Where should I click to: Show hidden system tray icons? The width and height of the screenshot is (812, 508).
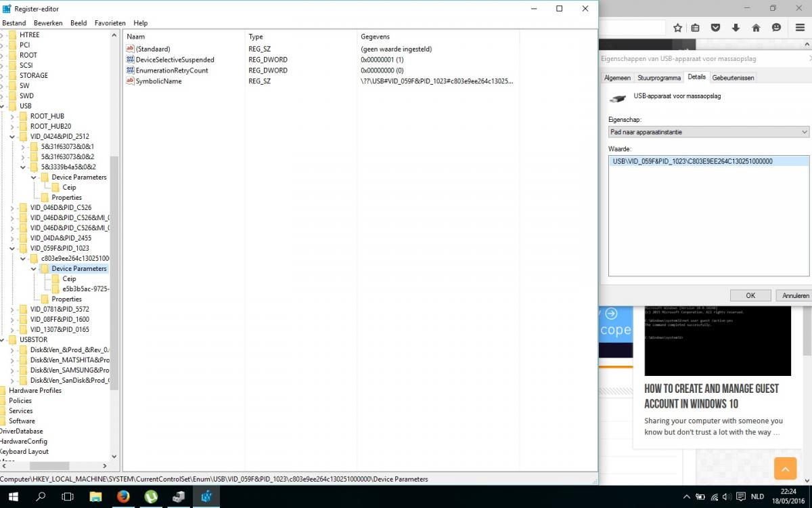pyautogui.click(x=687, y=496)
